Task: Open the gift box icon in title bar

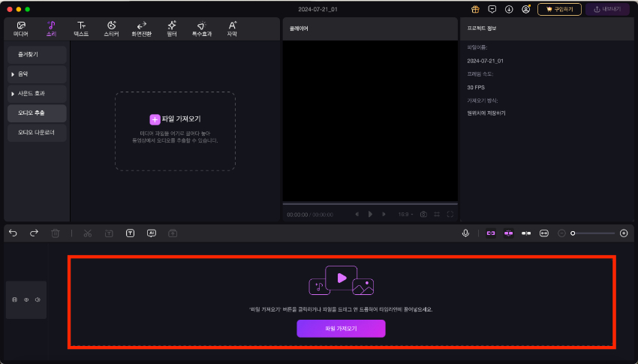Action: click(475, 10)
